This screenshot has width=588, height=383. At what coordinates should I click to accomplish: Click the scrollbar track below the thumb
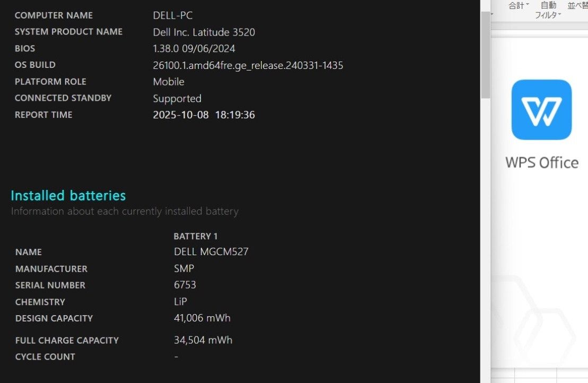click(485, 239)
